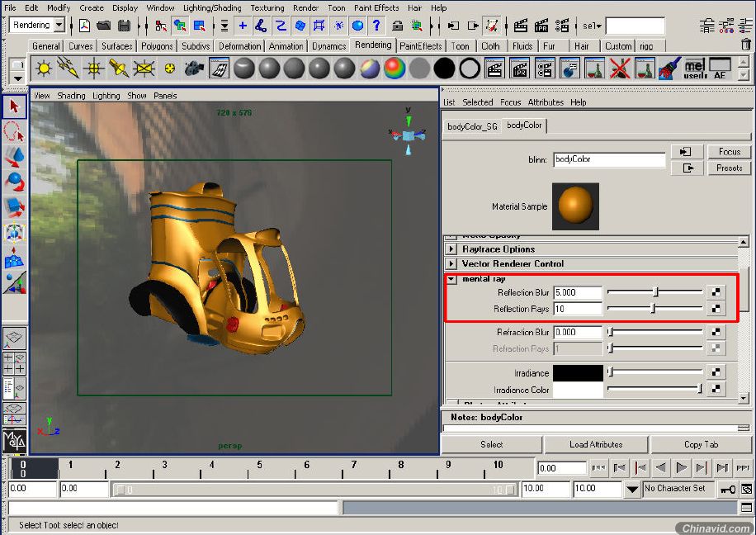Save scene floppy disk icon
This screenshot has width=756, height=535.
point(124,26)
